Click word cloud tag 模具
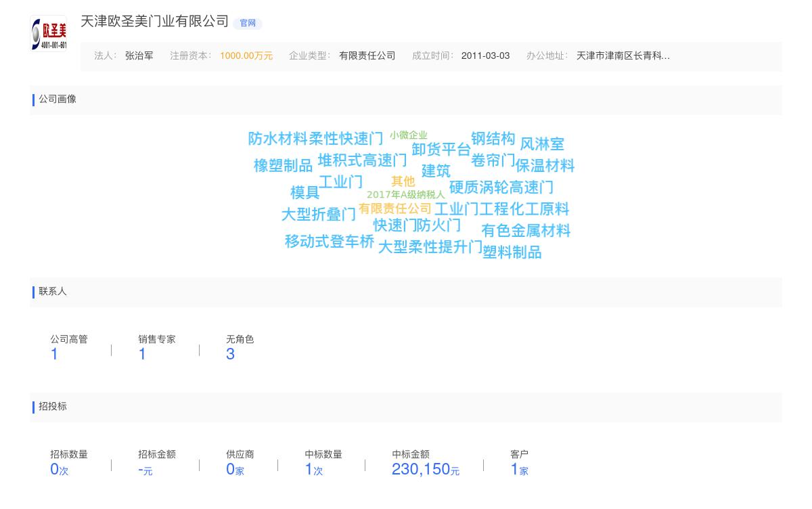Viewport: 812px width, 509px height. 304,193
